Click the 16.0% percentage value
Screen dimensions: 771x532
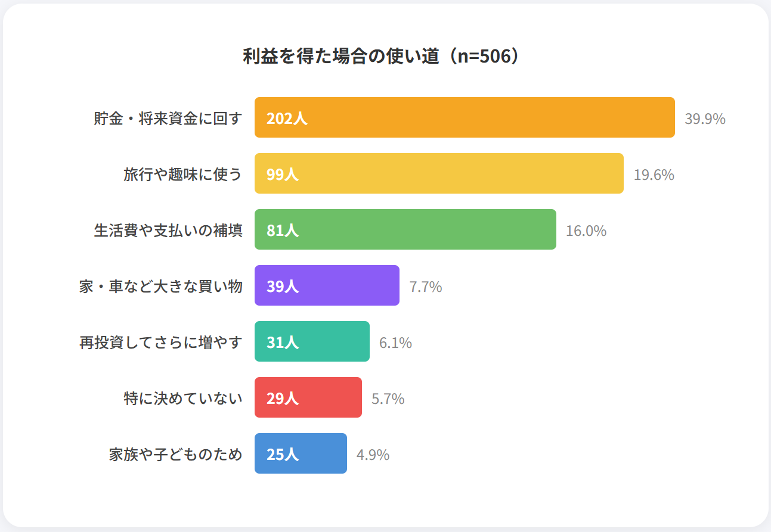pyautogui.click(x=586, y=231)
